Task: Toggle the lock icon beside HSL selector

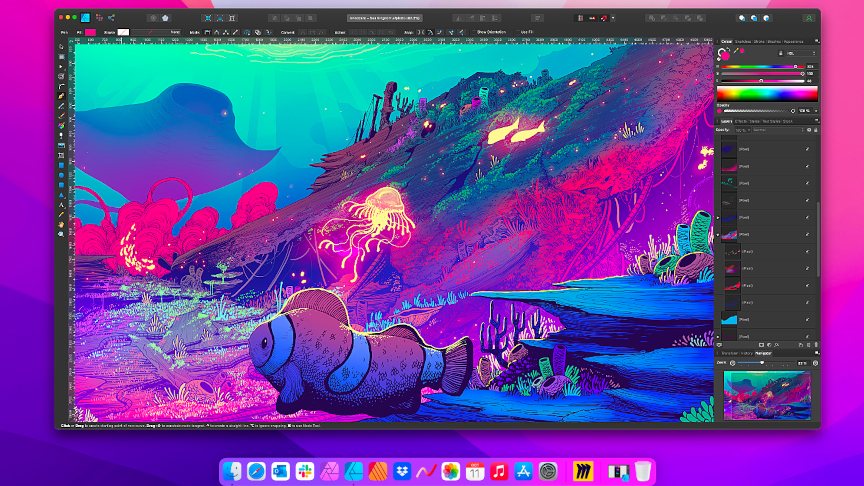Action: click(x=780, y=53)
